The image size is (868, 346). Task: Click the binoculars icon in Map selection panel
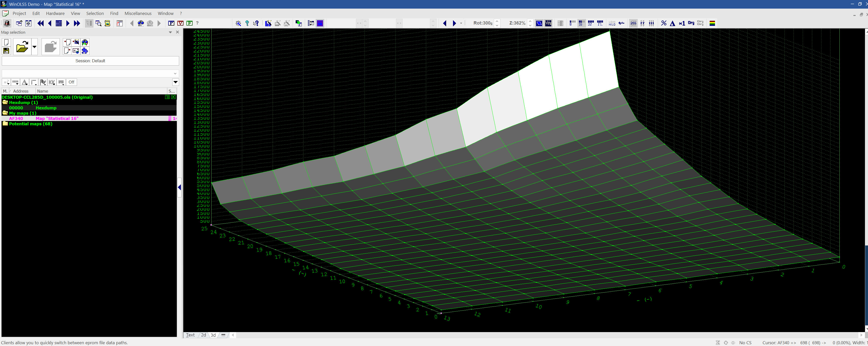tap(85, 42)
